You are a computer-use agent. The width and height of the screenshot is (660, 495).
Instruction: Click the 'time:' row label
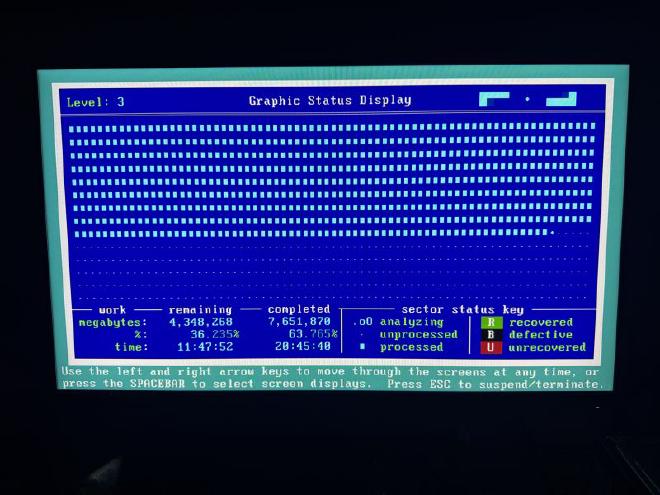[131, 347]
